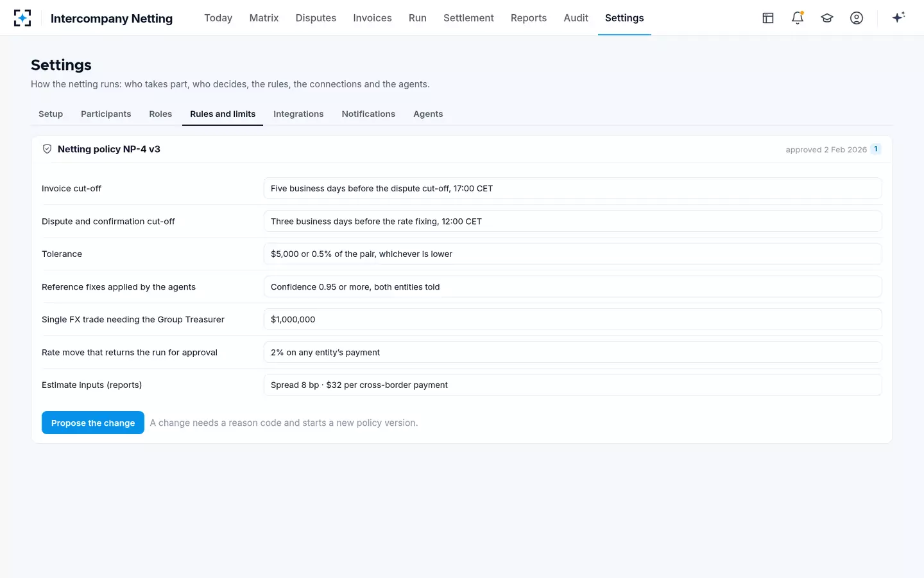
Task: Click the shield icon beside Netting policy
Action: [47, 149]
